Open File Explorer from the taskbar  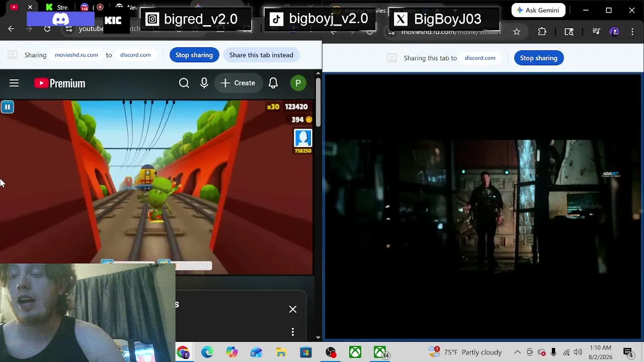click(x=281, y=352)
